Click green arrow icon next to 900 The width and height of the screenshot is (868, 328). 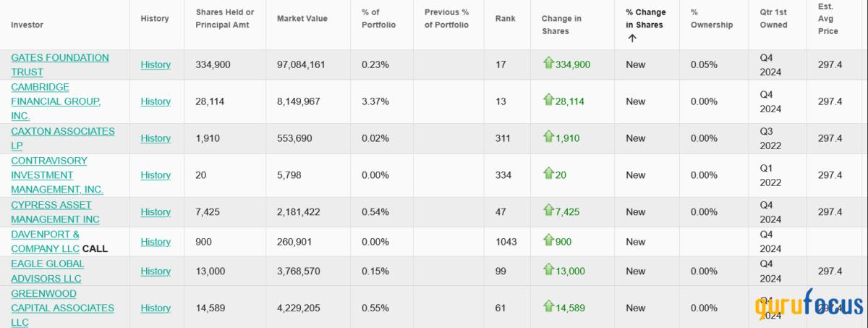pos(548,240)
